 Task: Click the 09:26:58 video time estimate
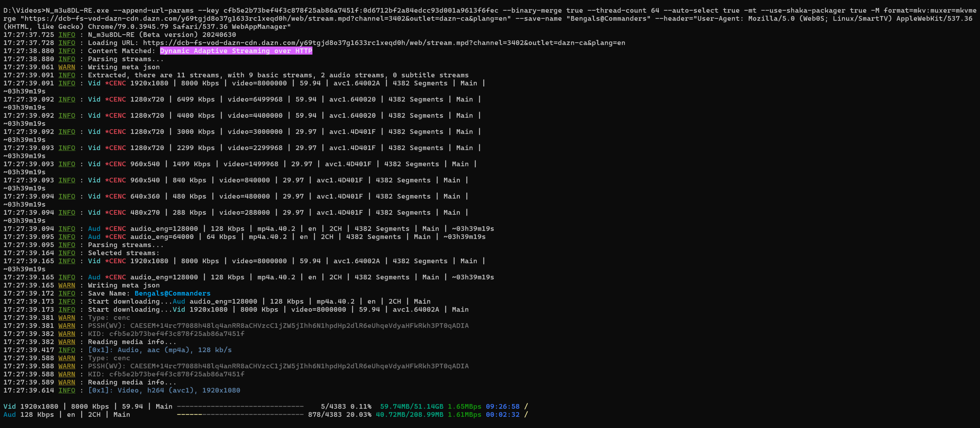(x=503, y=406)
